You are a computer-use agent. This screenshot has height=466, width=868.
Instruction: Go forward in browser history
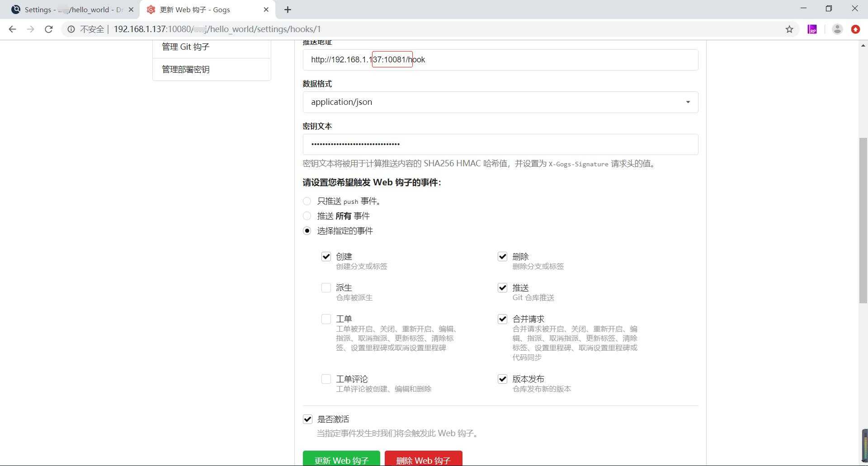pos(30,29)
